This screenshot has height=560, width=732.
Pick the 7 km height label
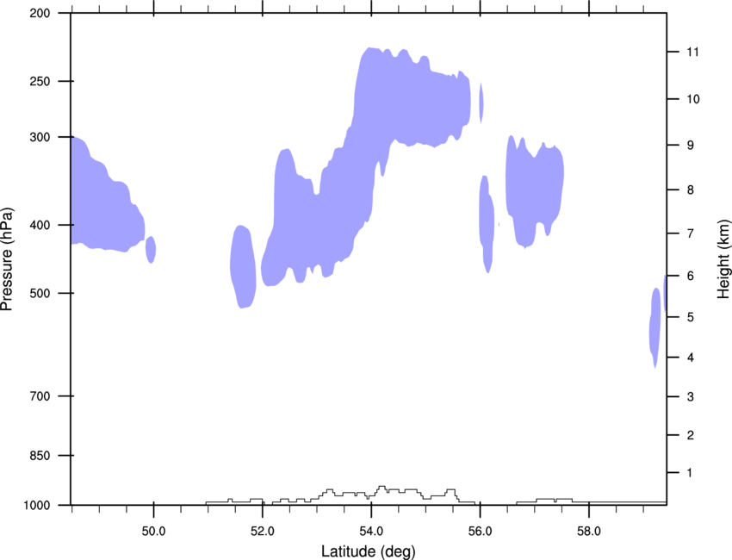[690, 233]
